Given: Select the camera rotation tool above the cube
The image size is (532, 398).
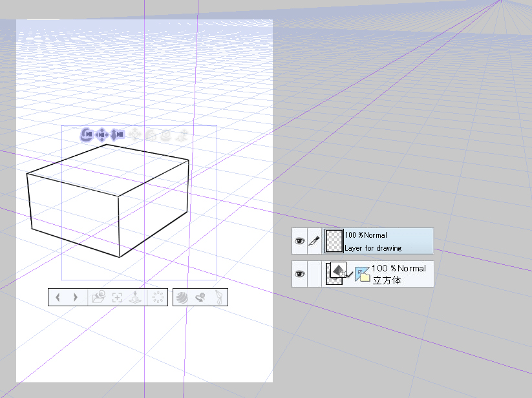Looking at the screenshot, I should [x=87, y=135].
